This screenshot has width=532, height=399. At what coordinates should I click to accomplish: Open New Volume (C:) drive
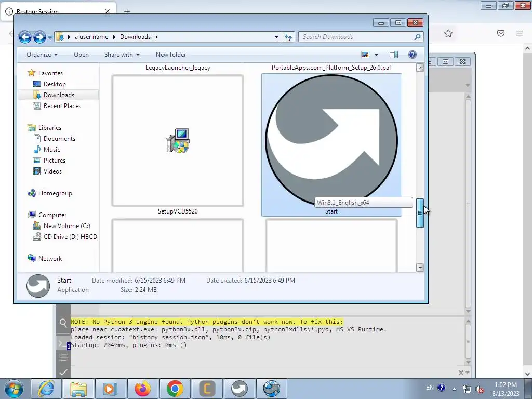pos(66,226)
